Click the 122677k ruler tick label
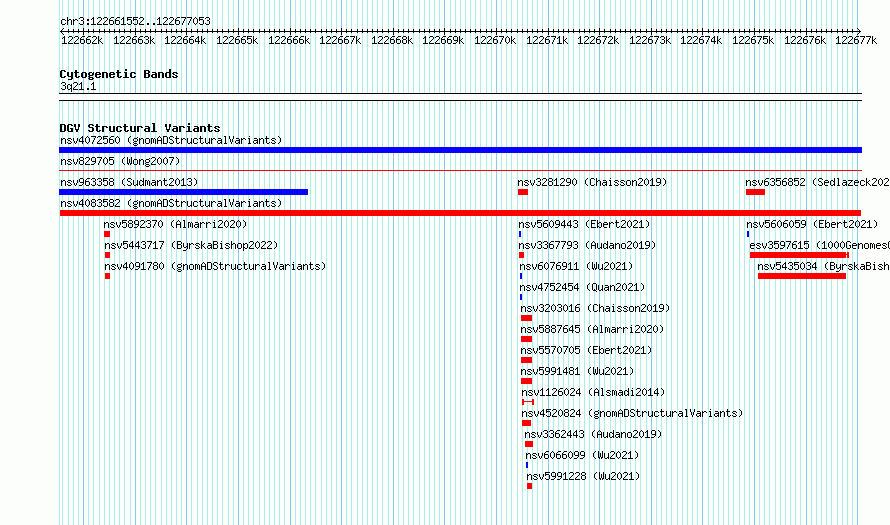This screenshot has height=525, width=890. [856, 40]
